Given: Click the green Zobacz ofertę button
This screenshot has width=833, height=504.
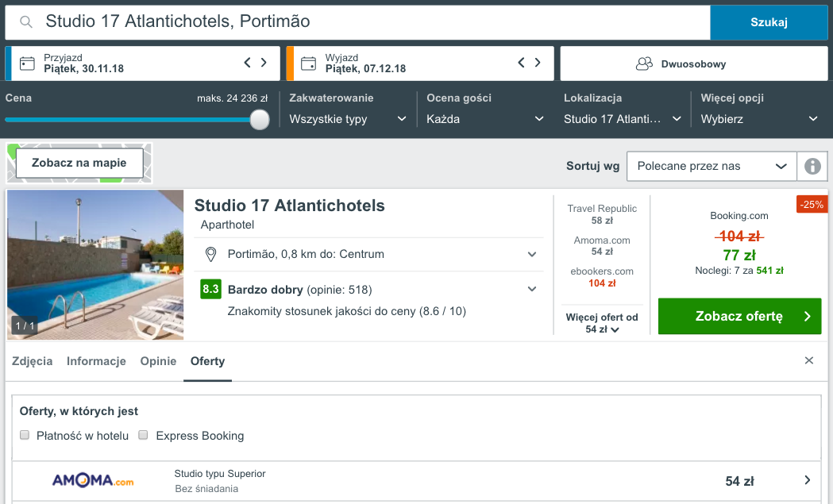Looking at the screenshot, I should (x=739, y=316).
